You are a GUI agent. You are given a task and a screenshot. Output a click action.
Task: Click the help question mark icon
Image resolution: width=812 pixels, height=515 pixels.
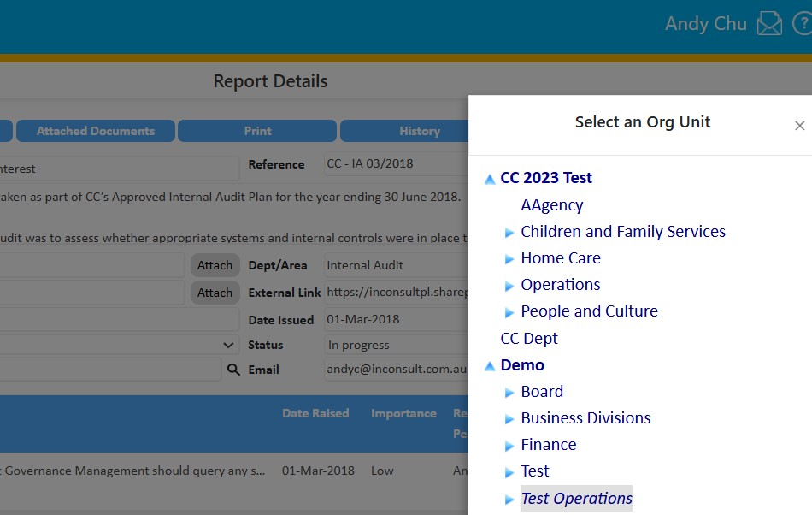(x=803, y=24)
